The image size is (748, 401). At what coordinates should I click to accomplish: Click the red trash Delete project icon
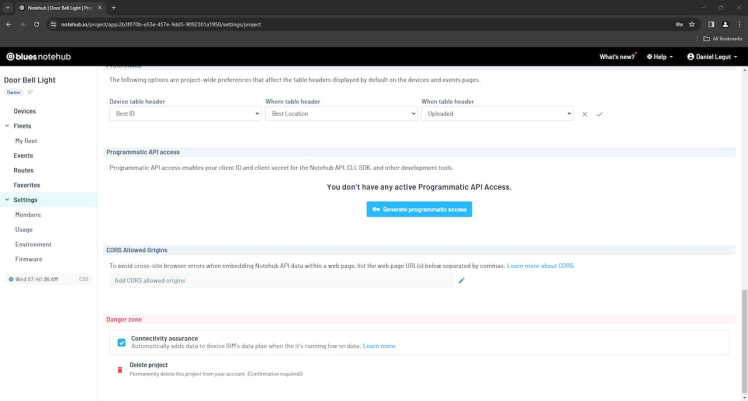(x=120, y=370)
